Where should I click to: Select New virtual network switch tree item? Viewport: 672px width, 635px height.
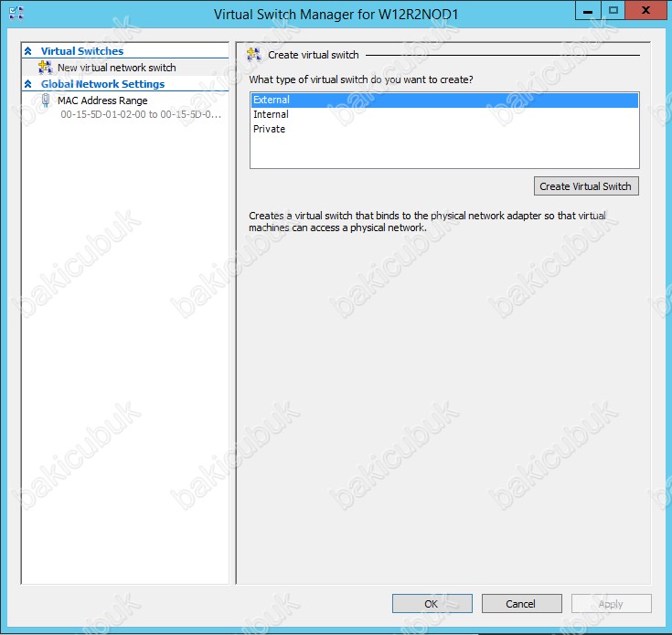click(x=116, y=68)
